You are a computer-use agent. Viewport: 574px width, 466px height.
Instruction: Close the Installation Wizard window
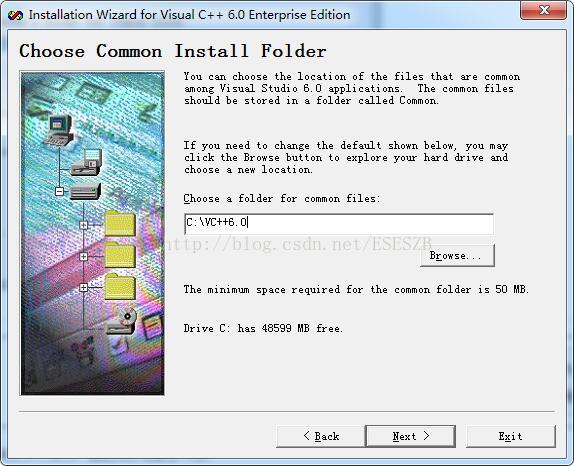pyautogui.click(x=544, y=10)
